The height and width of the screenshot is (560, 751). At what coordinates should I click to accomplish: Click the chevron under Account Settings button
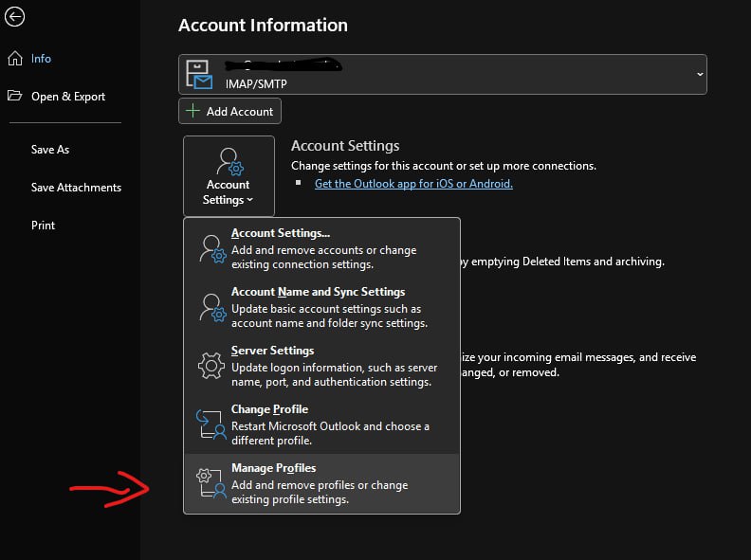point(250,200)
